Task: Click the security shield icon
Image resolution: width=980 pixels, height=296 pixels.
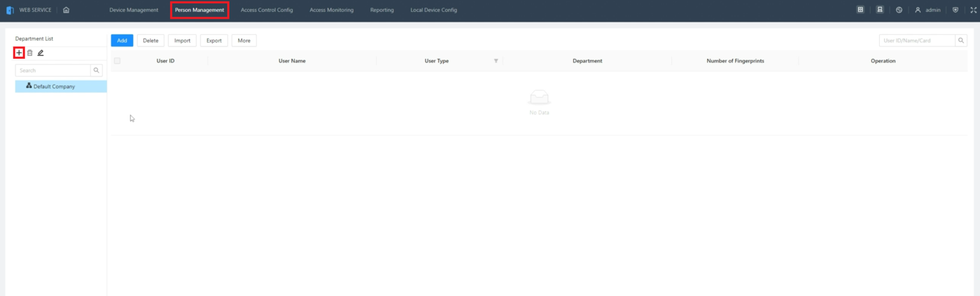Action: pyautogui.click(x=955, y=10)
